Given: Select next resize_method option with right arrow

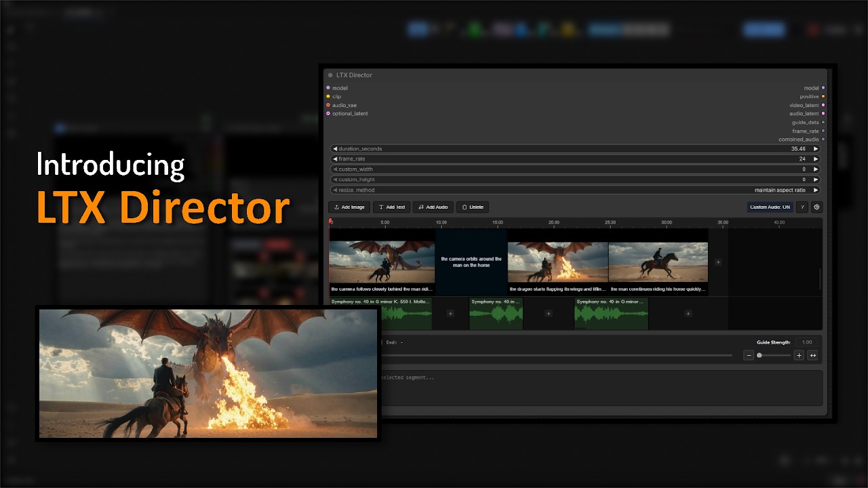Looking at the screenshot, I should click(x=816, y=190).
